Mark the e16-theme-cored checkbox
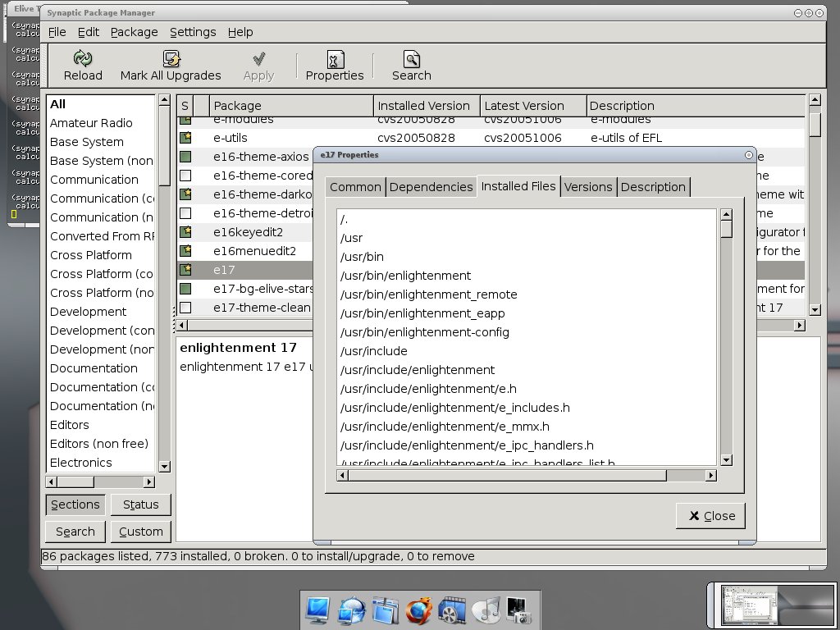The image size is (840, 630). (x=185, y=176)
